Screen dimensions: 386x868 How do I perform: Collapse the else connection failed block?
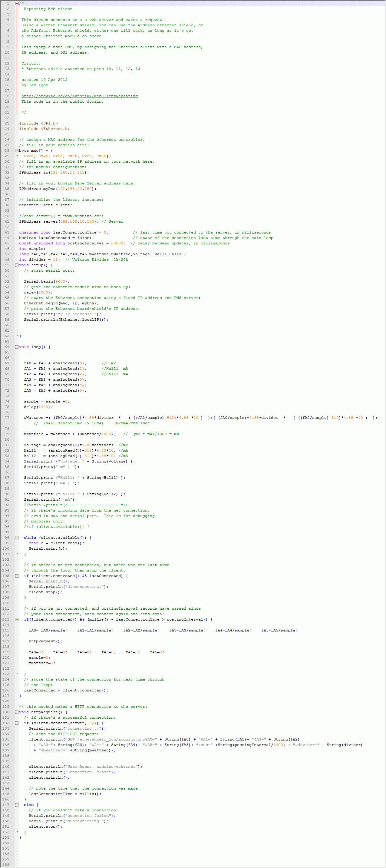[17, 805]
